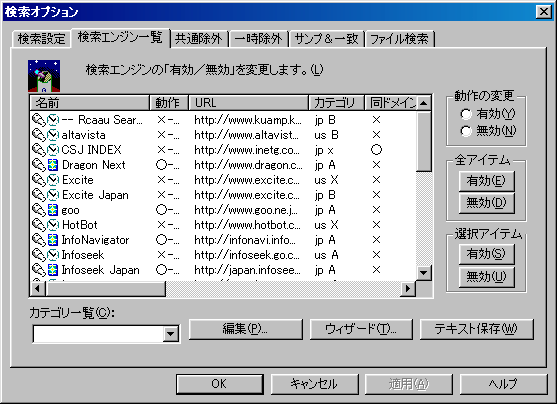
Task: Sort by the カテゴリ column header
Action: pyautogui.click(x=336, y=103)
